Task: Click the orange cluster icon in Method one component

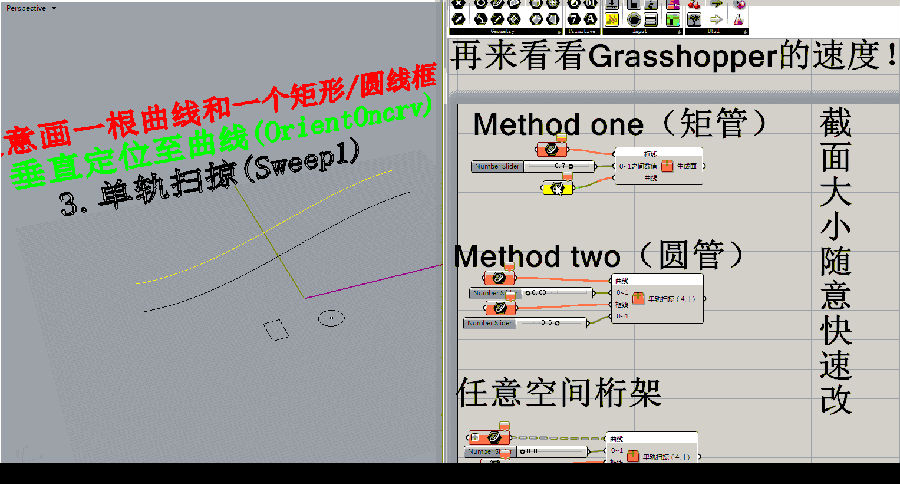Action: point(667,166)
